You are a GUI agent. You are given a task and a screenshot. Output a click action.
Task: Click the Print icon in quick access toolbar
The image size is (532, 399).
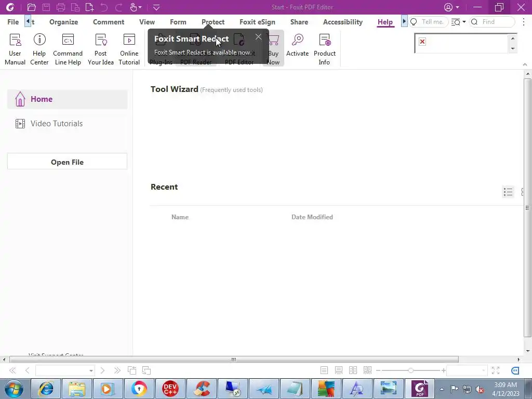61,7
